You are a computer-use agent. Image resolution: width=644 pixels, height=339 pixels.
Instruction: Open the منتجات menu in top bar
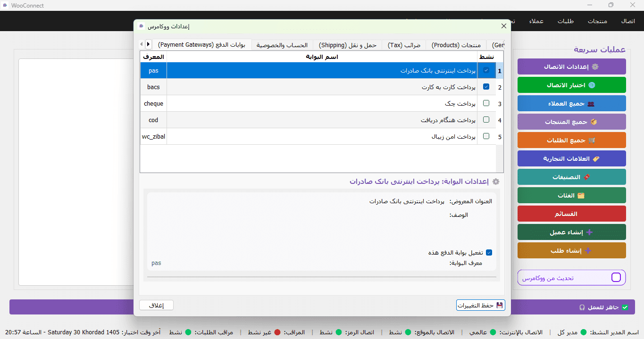[597, 21]
